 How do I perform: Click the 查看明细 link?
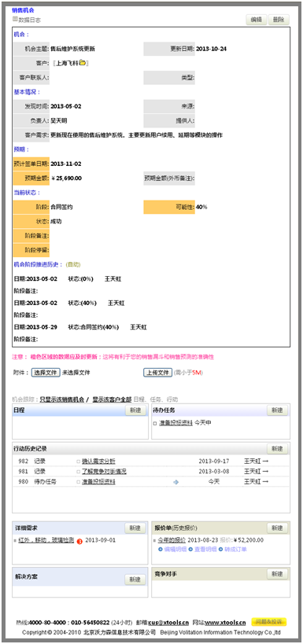tap(205, 550)
